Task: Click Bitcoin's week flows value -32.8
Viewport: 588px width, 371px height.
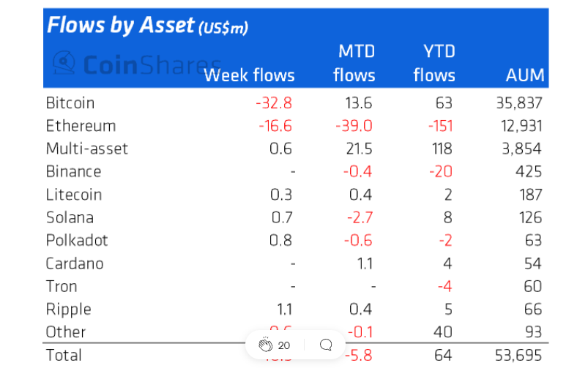Action: (x=274, y=103)
